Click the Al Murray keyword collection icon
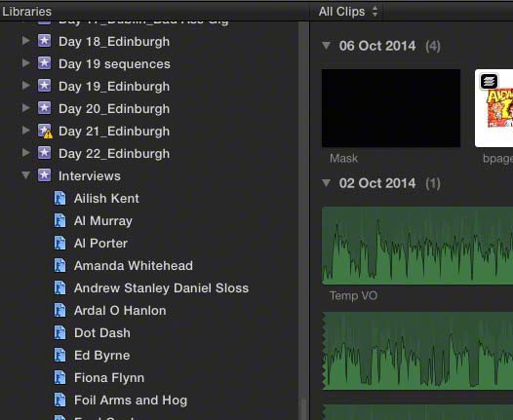513x420 pixels. coord(59,220)
